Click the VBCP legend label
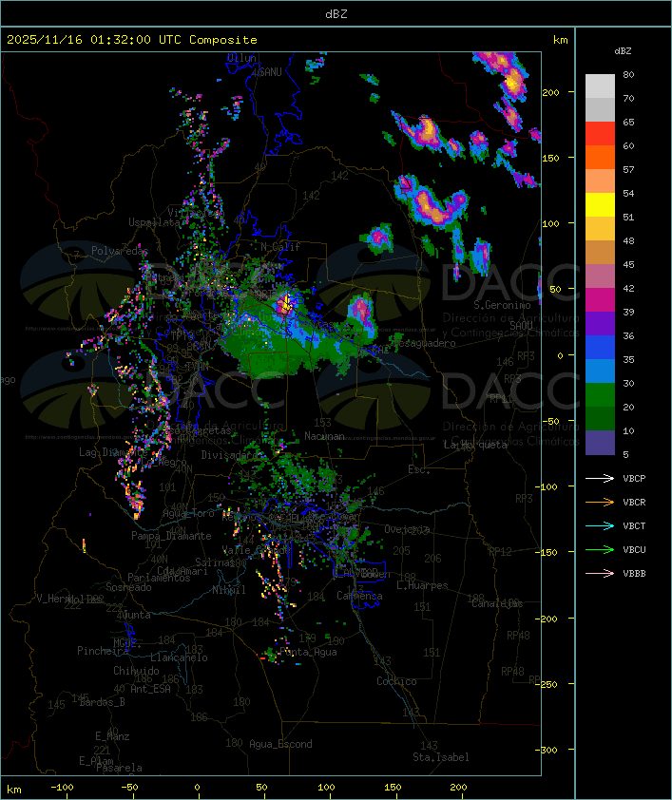The image size is (672, 800). click(x=634, y=479)
